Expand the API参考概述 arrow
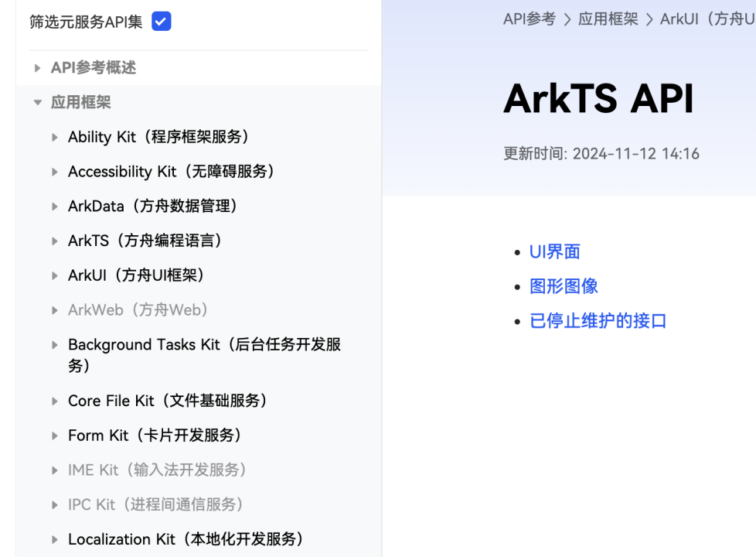Viewport: 756px width, 557px height. [37, 68]
